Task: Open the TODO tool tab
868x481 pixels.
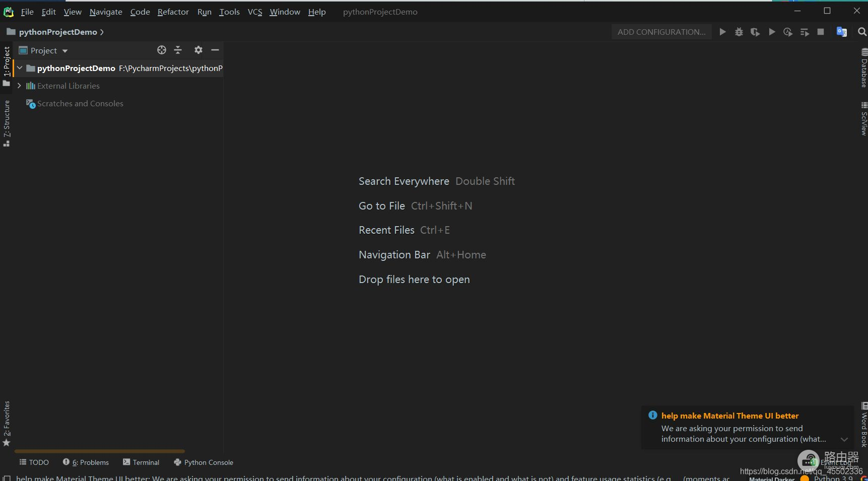Action: click(34, 462)
